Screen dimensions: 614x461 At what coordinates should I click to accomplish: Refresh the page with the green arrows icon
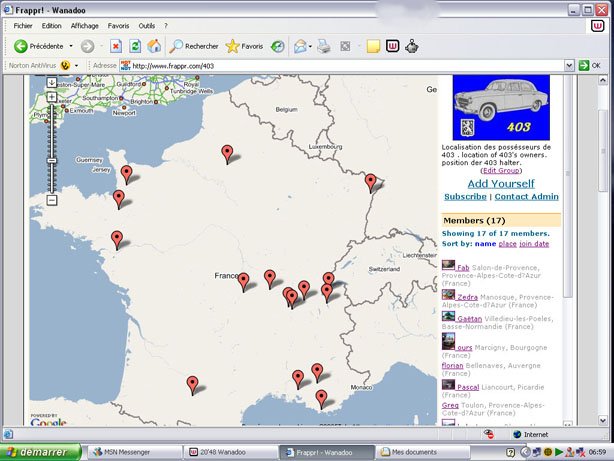pos(135,46)
